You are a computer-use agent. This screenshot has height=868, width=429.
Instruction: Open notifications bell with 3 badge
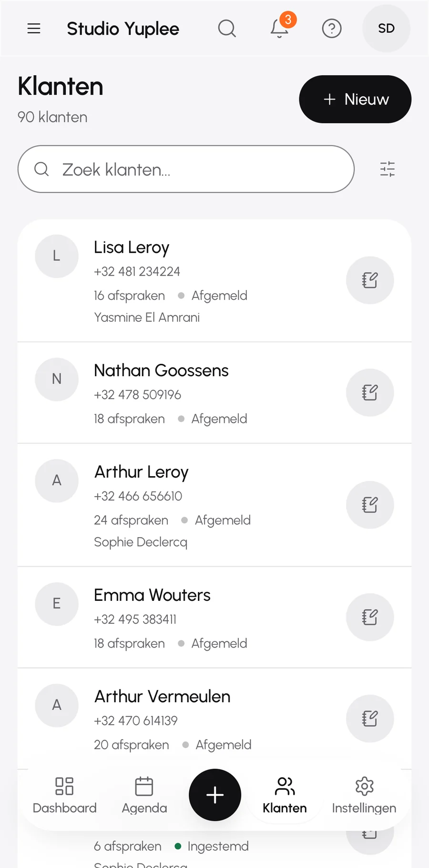pyautogui.click(x=280, y=28)
